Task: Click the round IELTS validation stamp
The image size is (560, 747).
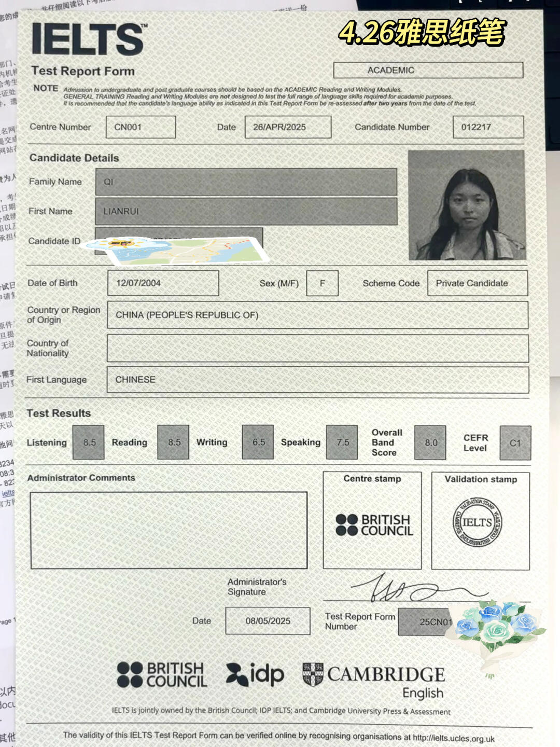Action: click(477, 522)
